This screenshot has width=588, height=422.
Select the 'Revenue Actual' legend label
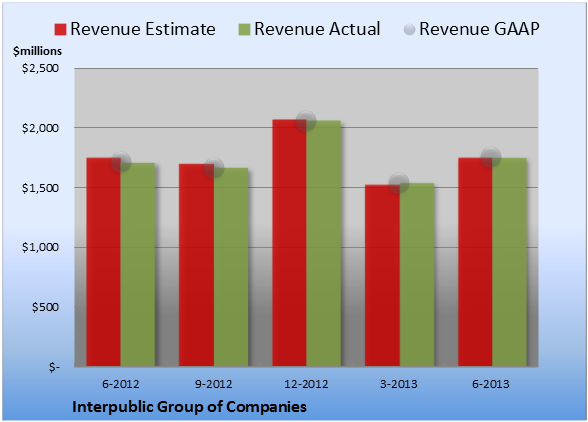pos(317,29)
